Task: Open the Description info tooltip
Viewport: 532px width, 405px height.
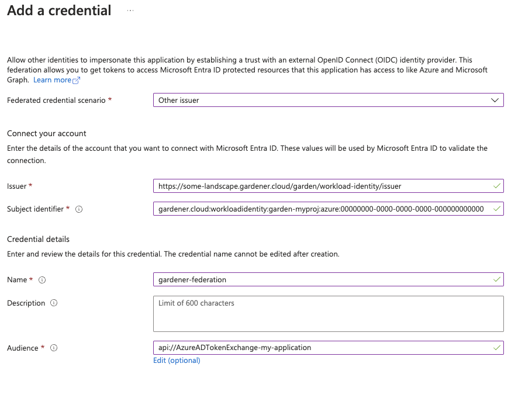Action: click(x=53, y=303)
